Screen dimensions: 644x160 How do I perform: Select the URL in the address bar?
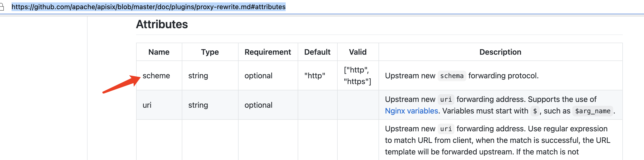(x=149, y=7)
